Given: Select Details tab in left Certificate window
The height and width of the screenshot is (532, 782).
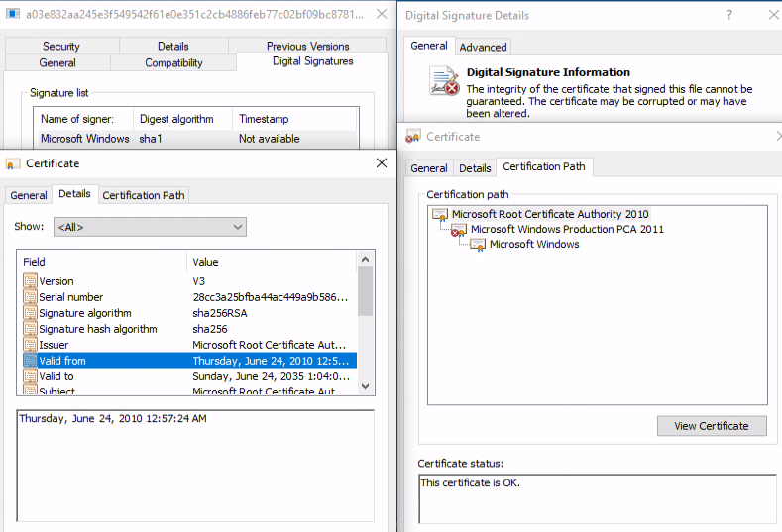Looking at the screenshot, I should point(74,194).
